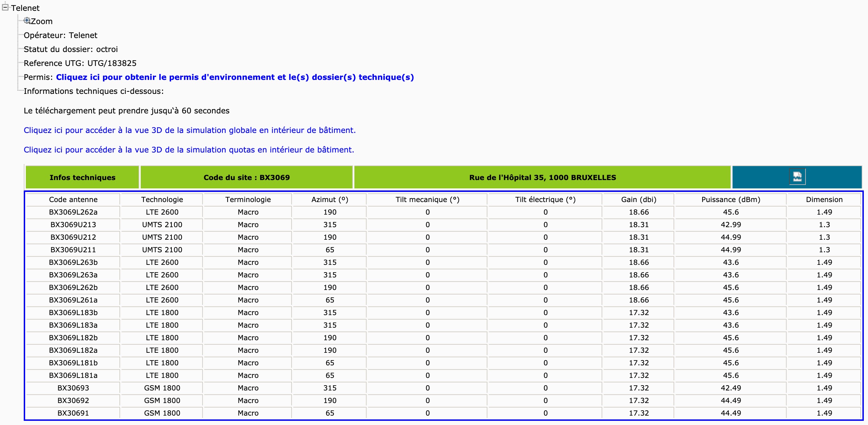Select the Opérateur: Telenet tree row

click(x=60, y=35)
